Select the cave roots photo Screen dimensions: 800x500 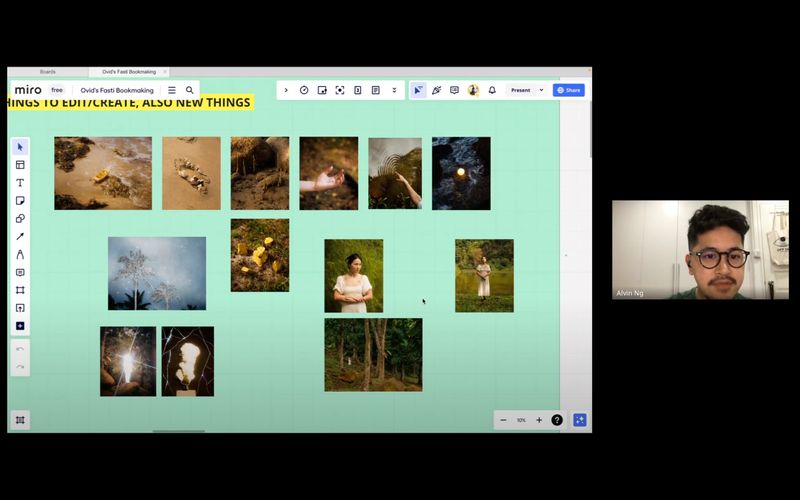(x=260, y=173)
